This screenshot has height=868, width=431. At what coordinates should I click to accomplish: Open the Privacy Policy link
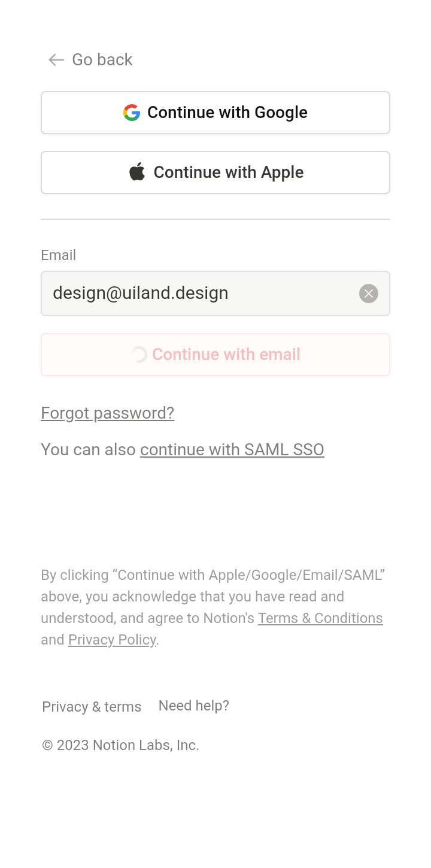click(x=112, y=640)
